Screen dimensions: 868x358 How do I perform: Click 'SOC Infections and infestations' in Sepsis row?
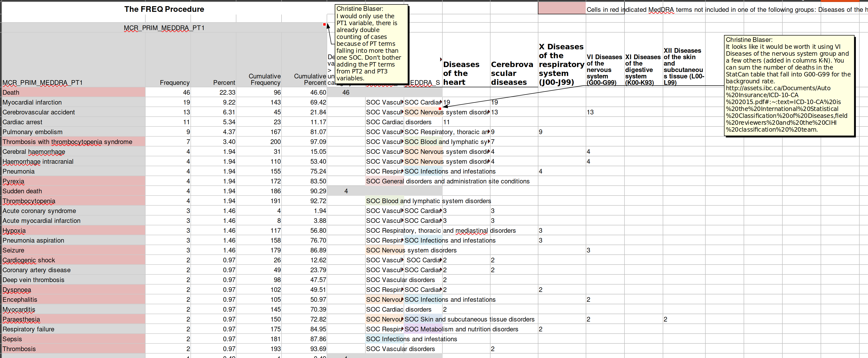(x=411, y=339)
